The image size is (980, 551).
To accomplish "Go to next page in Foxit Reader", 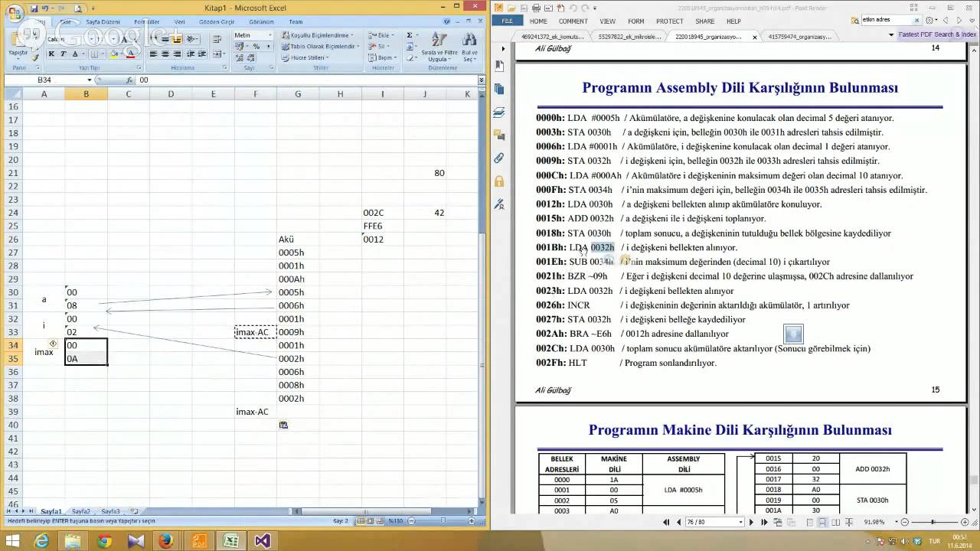I will [751, 522].
